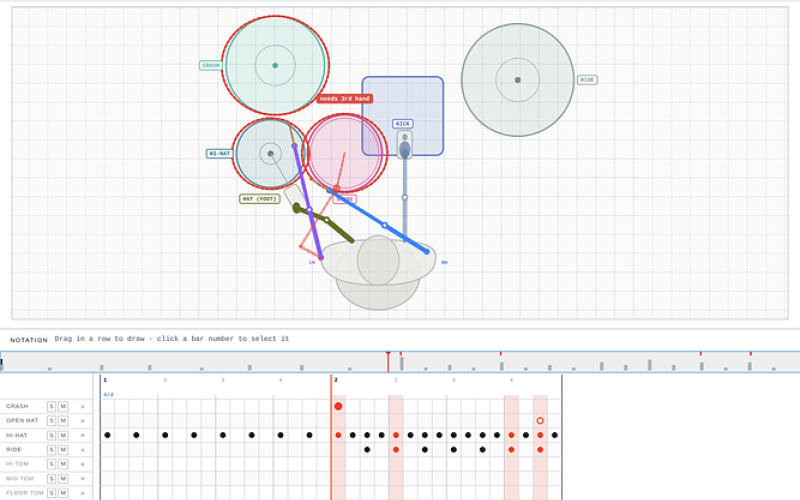Select the blue Kick drum rectangle

tap(403, 116)
